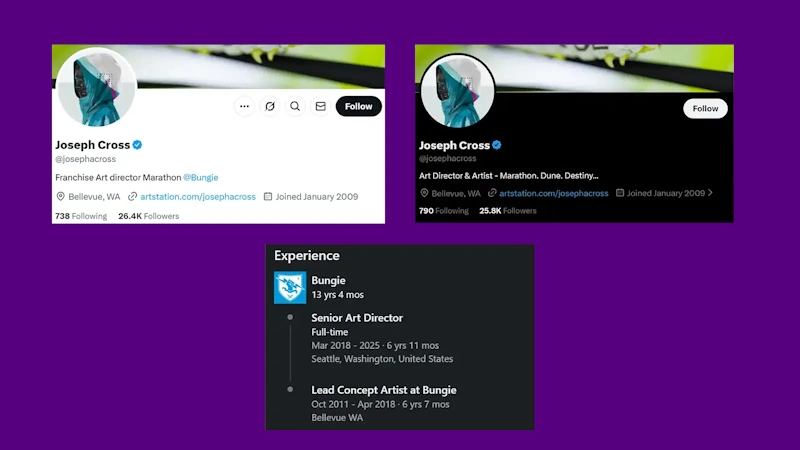Open the @Bungie mention link
This screenshot has height=450, width=800.
[201, 178]
